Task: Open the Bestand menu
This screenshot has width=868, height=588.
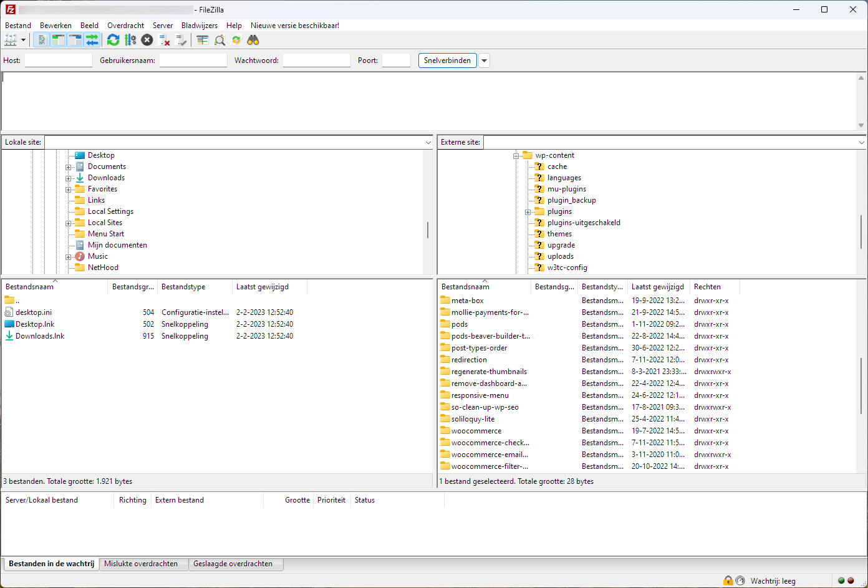Action: tap(18, 26)
